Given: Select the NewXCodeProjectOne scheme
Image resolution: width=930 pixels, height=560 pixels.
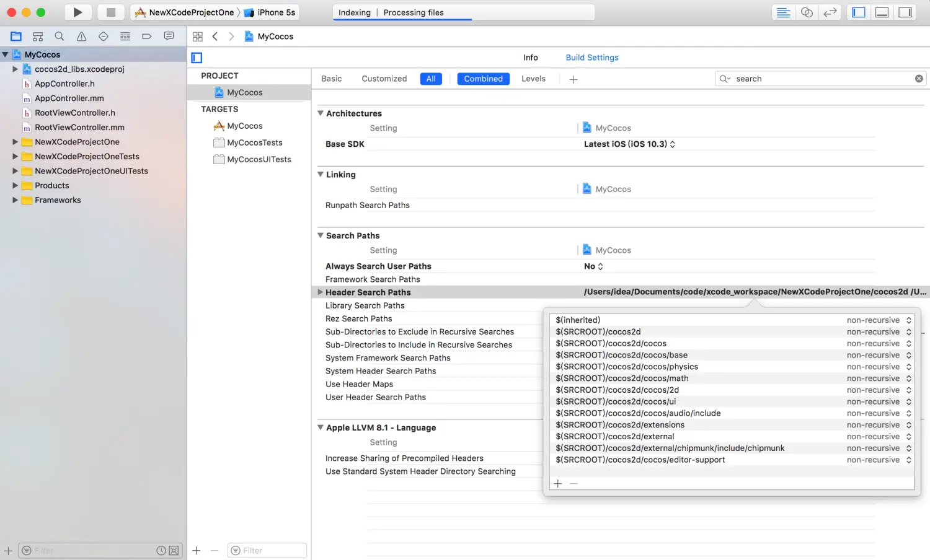Looking at the screenshot, I should point(185,12).
